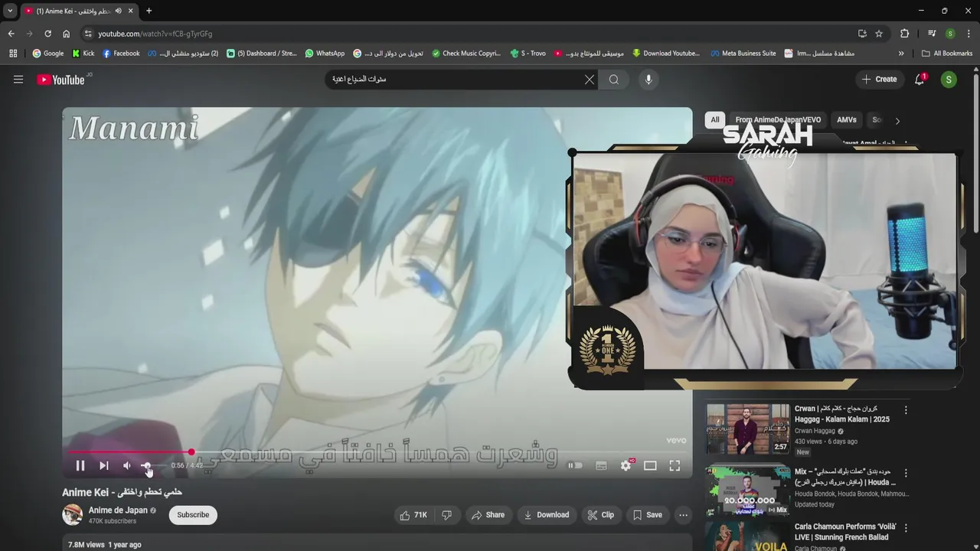Open the YouTube hamburger guide menu
The height and width of the screenshot is (551, 980).
coord(18,80)
